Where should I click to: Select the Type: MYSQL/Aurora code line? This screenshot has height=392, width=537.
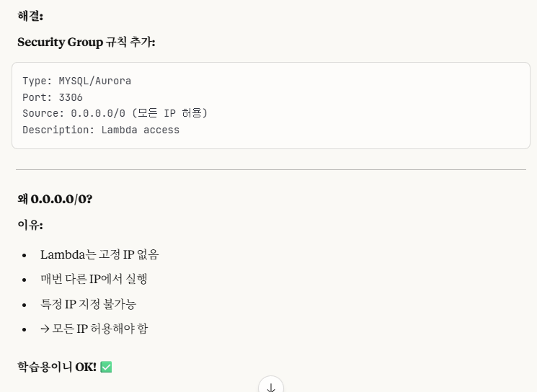click(x=76, y=81)
